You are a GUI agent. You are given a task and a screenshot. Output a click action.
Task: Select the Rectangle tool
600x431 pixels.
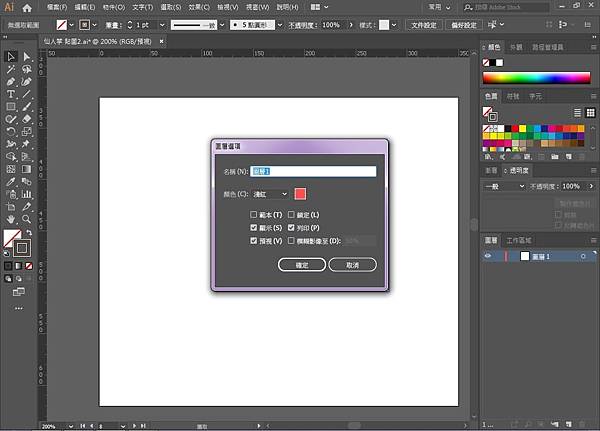pos(11,107)
